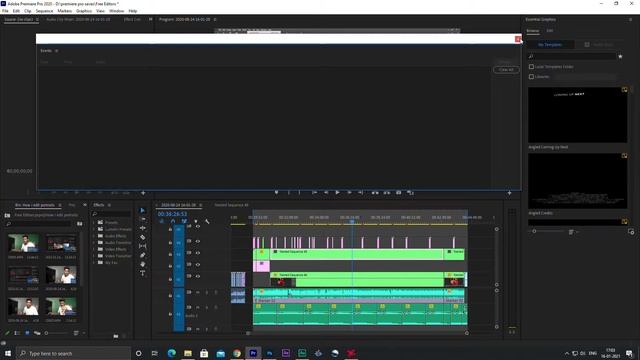
Task: Expand Lumetri Presets folder
Action: [94, 229]
